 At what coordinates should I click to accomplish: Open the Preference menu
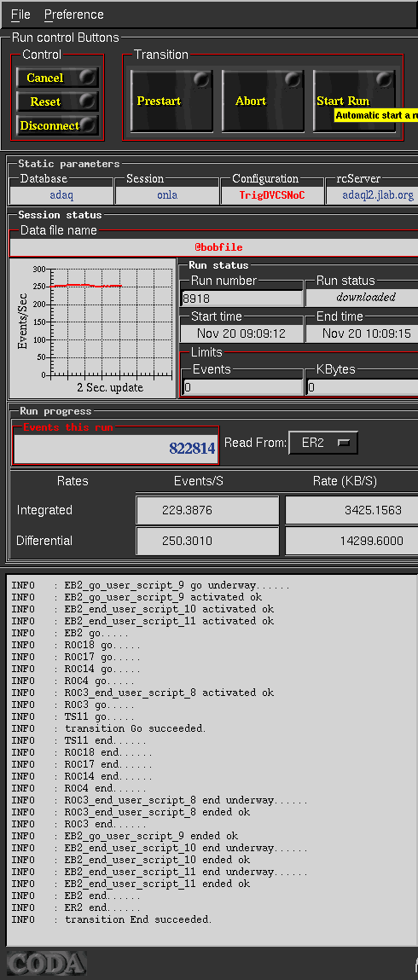coord(73,14)
